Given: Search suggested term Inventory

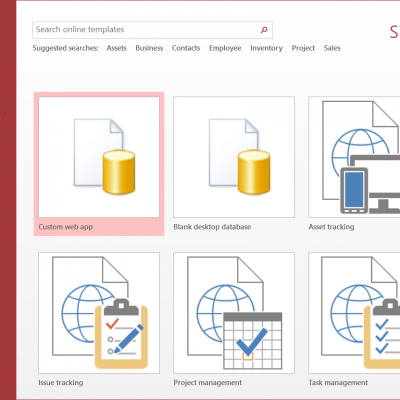Looking at the screenshot, I should (266, 48).
